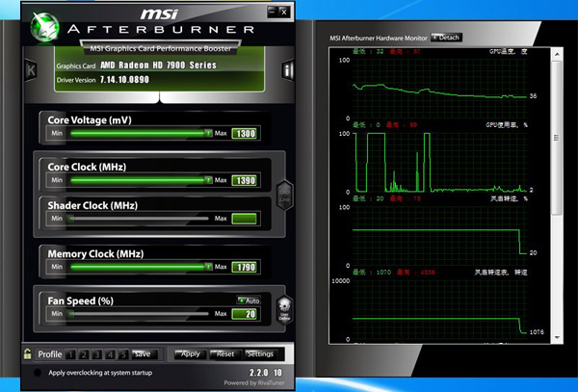Toggle the fan User Define gear button
Viewport: 578px width, 392px height.
[284, 310]
